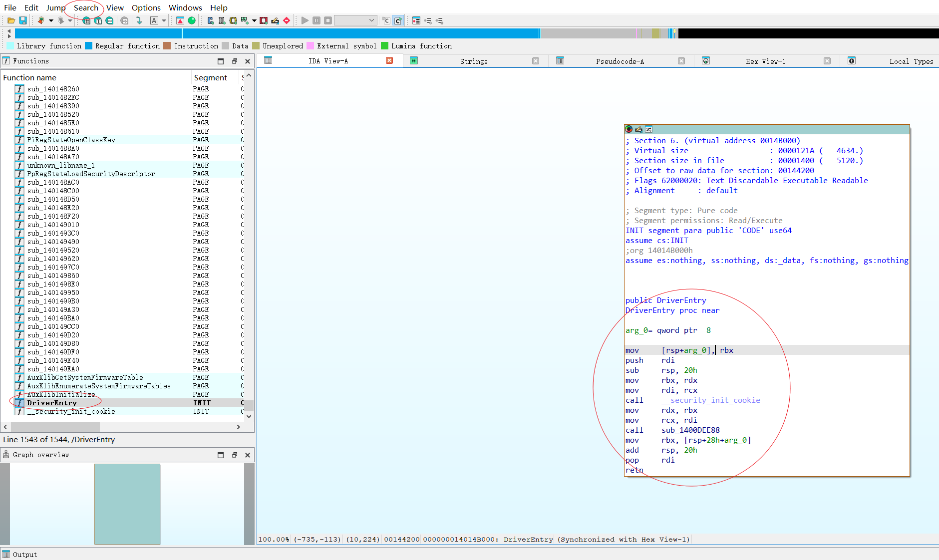Open the Jump menu
Viewport: 939px width, 560px height.
click(x=56, y=7)
